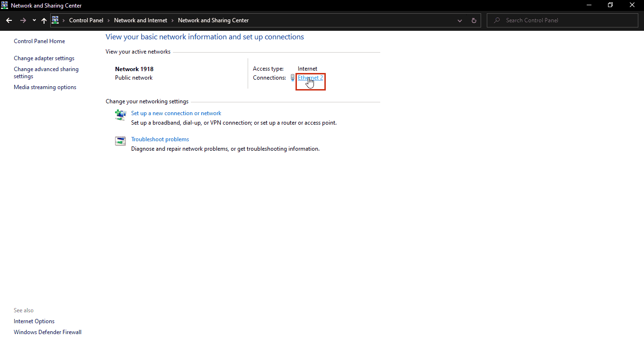Screen dimensions: 644x345
Task: Open Change adapter settings
Action: 44,58
